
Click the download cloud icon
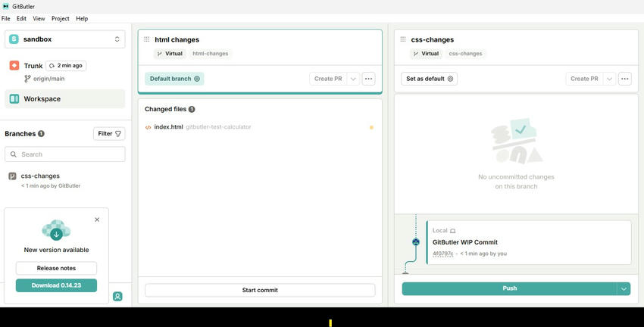tap(56, 230)
